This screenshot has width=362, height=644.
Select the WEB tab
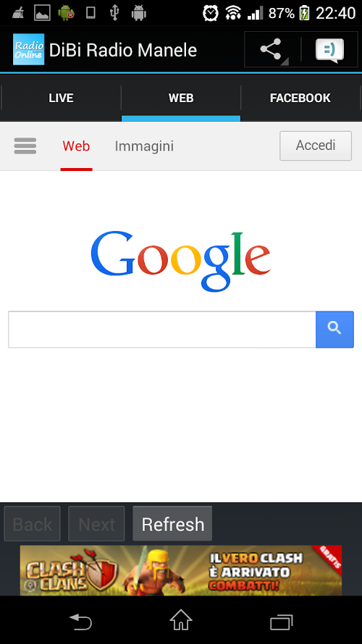pyautogui.click(x=181, y=99)
